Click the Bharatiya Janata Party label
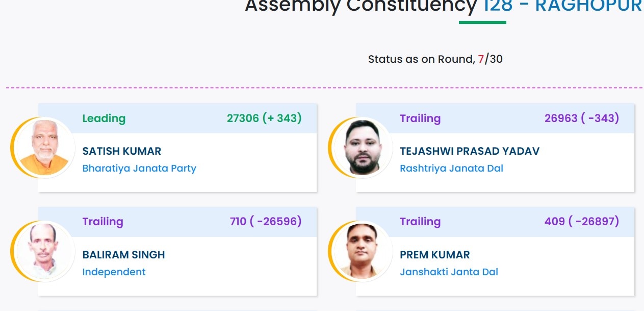The width and height of the screenshot is (644, 311). click(x=139, y=168)
